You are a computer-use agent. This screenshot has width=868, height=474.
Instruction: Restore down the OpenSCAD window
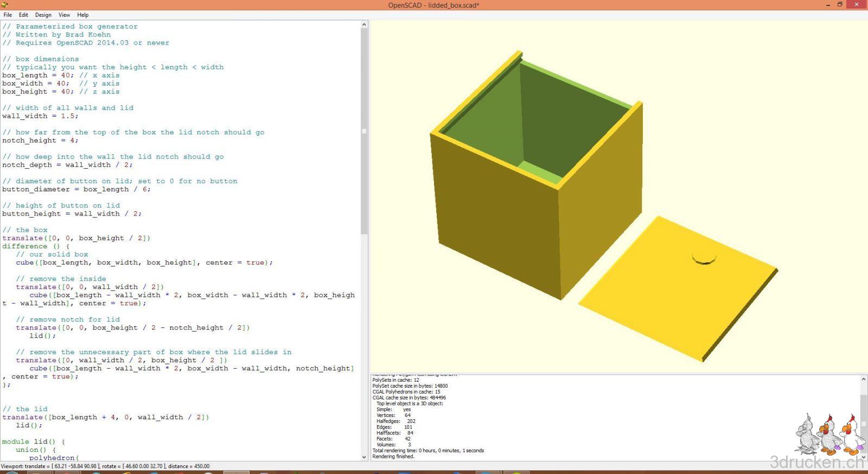(840, 4)
